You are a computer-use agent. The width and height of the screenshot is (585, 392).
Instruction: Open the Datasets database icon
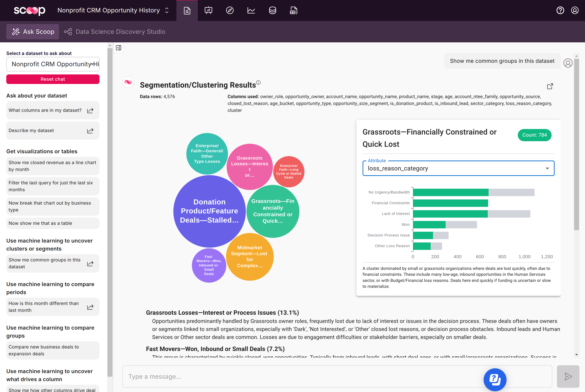click(x=272, y=10)
